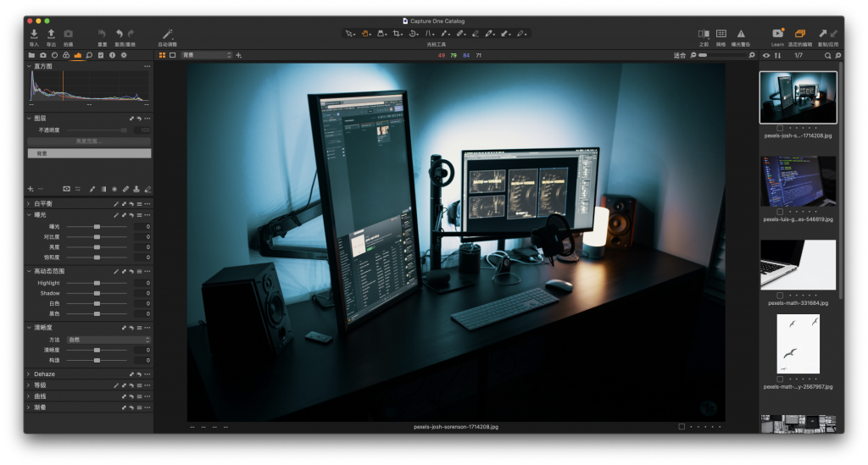
Task: Expand the 曲线 panel
Action: pos(29,396)
